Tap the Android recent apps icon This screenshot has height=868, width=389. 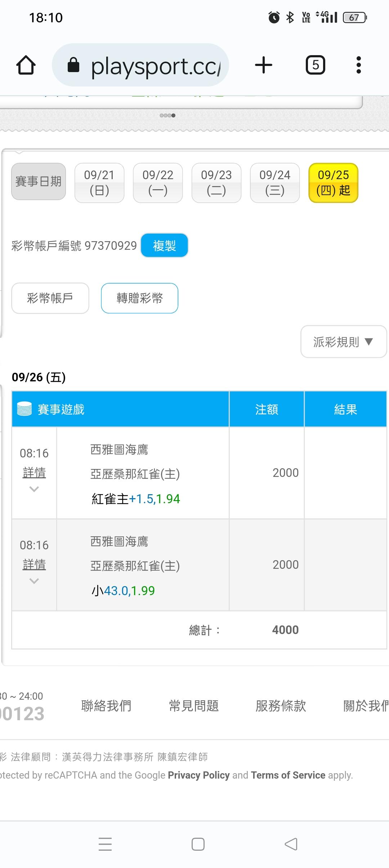click(105, 844)
